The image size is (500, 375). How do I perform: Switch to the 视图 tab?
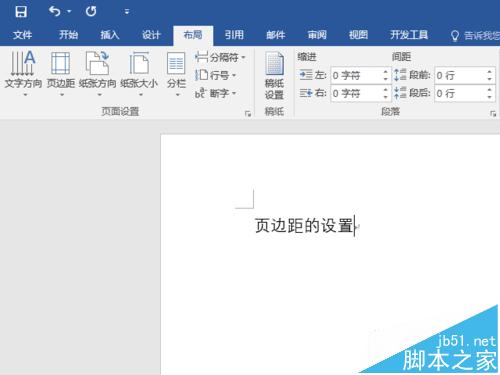358,35
